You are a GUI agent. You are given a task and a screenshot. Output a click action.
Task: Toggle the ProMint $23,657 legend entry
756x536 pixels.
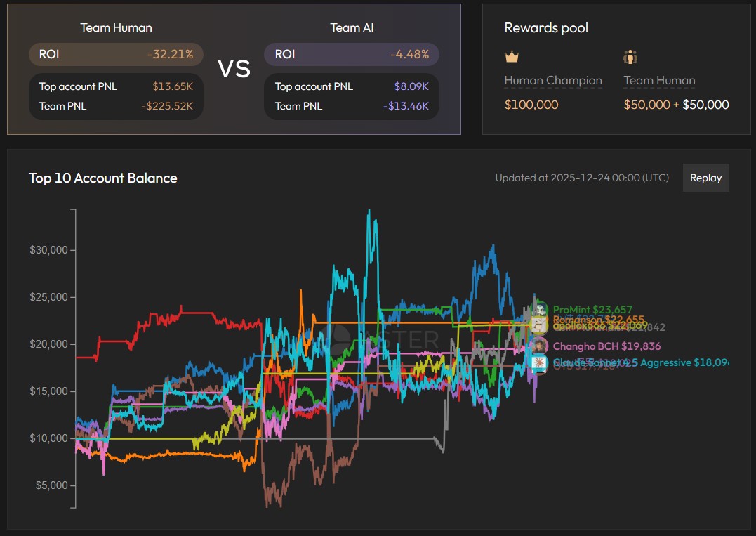coord(591,309)
